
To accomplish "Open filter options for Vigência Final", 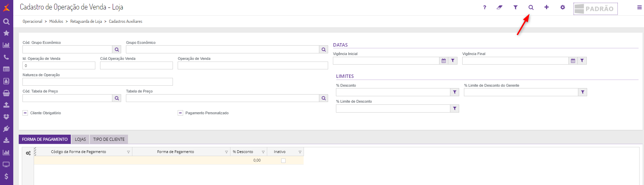I will (582, 61).
